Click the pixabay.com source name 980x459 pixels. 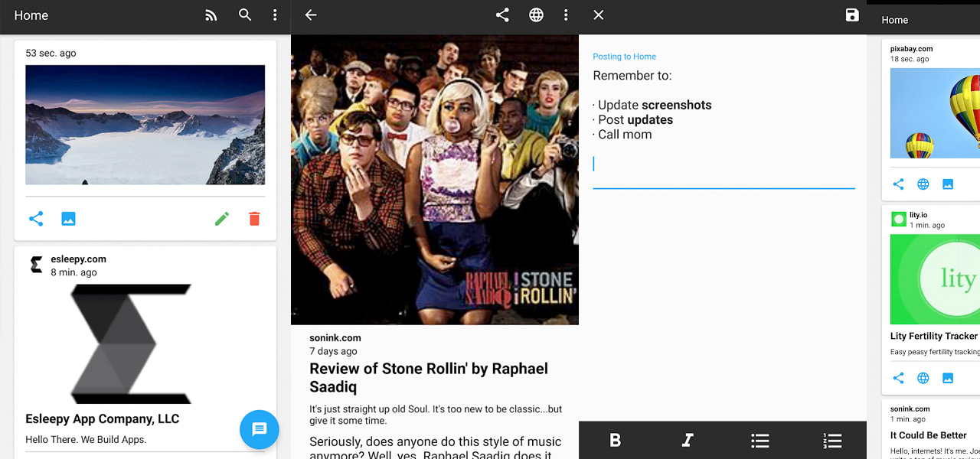pyautogui.click(x=911, y=49)
